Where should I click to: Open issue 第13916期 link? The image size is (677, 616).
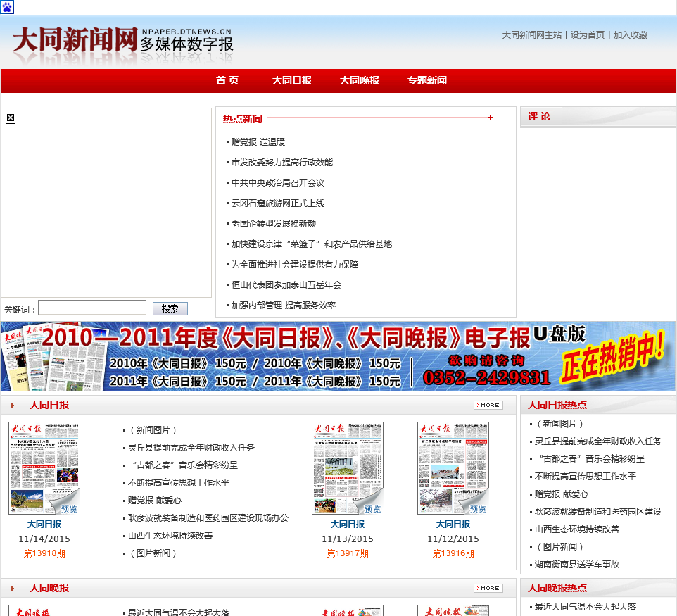(453, 553)
